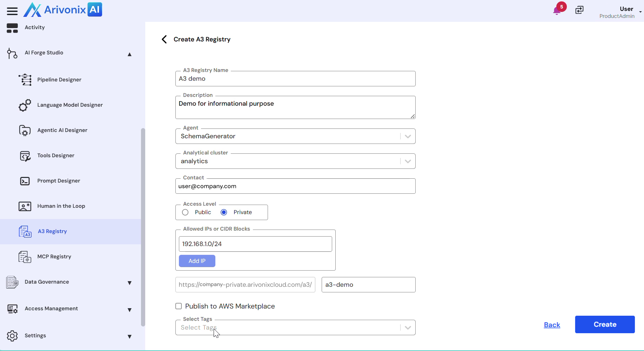Click the Pipeline Designer icon

25,80
